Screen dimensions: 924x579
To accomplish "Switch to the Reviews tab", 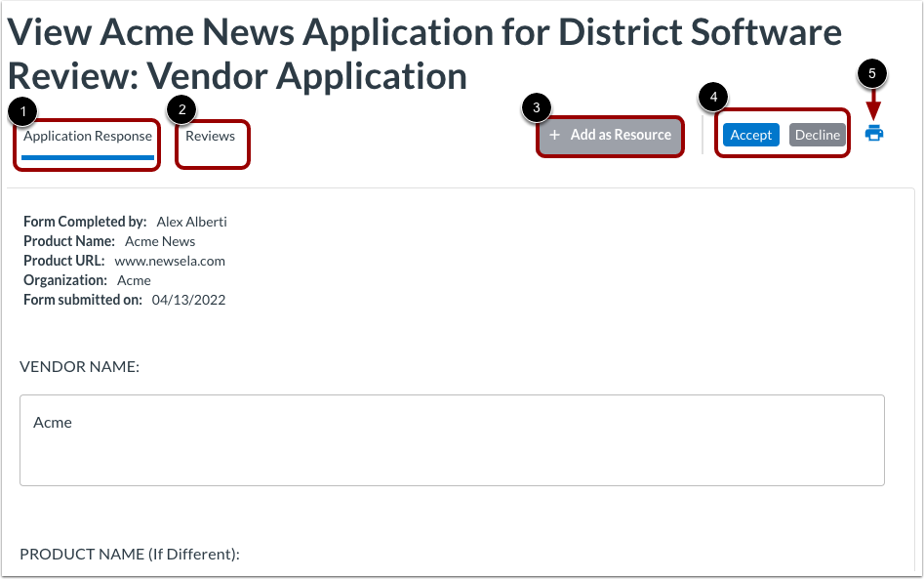I will (x=212, y=136).
